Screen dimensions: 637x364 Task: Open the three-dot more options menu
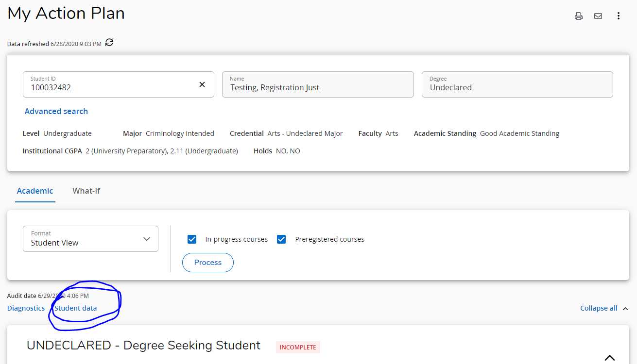618,16
